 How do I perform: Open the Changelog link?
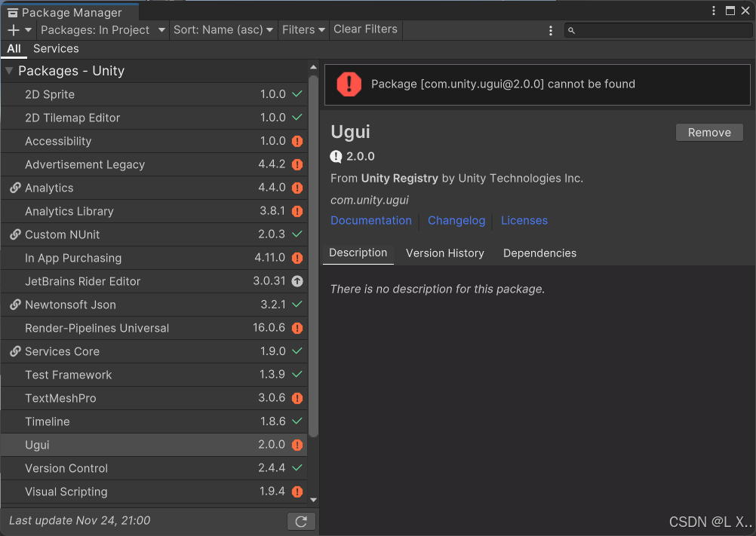point(456,221)
